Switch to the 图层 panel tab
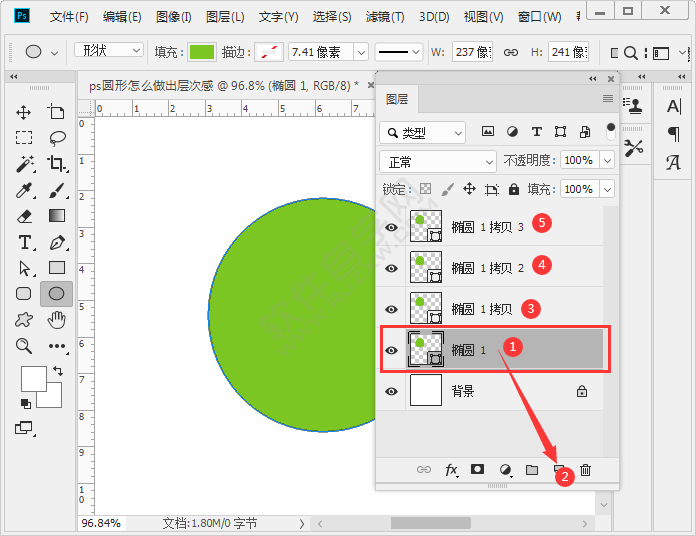The height and width of the screenshot is (536, 696). 397,99
